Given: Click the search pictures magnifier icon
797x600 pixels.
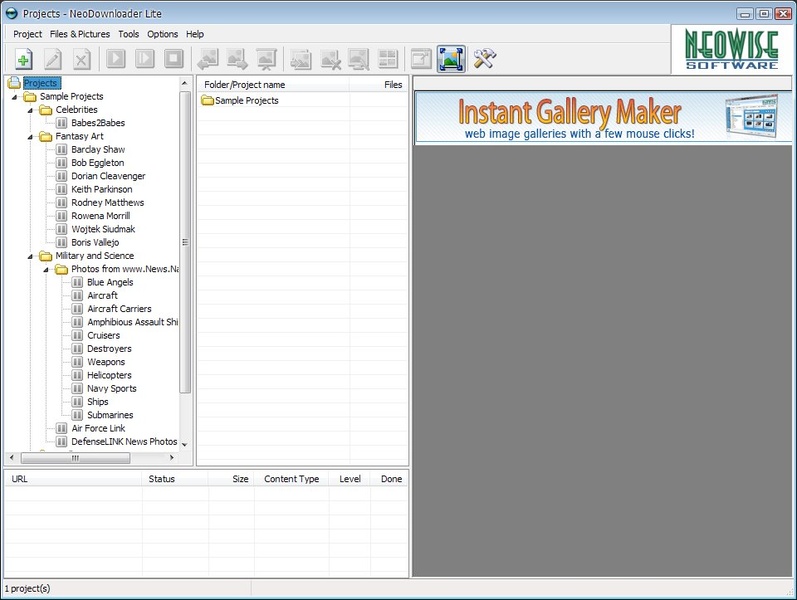Looking at the screenshot, I should [x=359, y=59].
